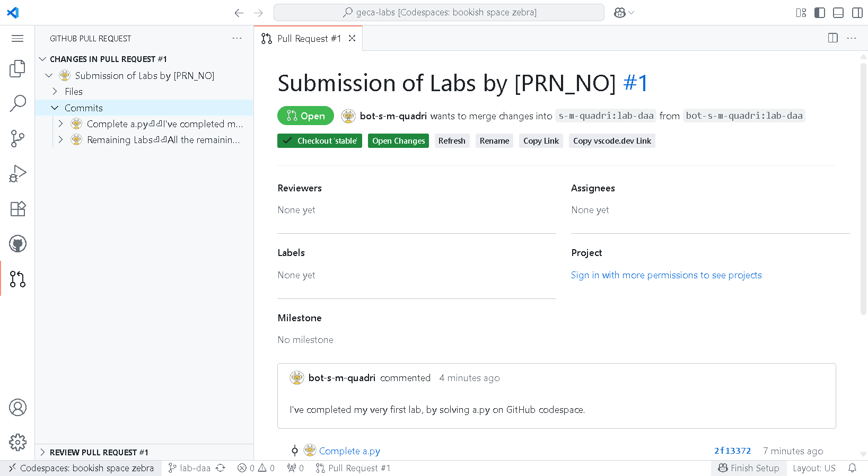The width and height of the screenshot is (868, 476).
Task: Click the Open status badge
Action: click(x=305, y=116)
